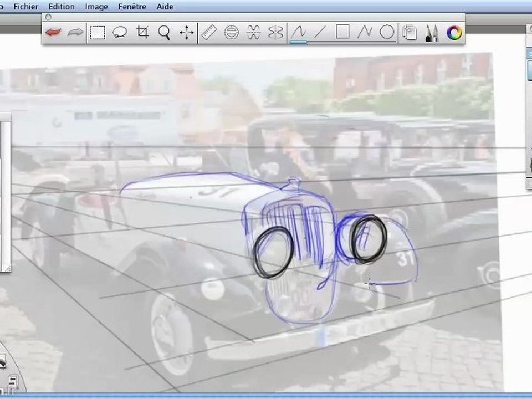Close the floating toolbar palette

pyautogui.click(x=48, y=17)
